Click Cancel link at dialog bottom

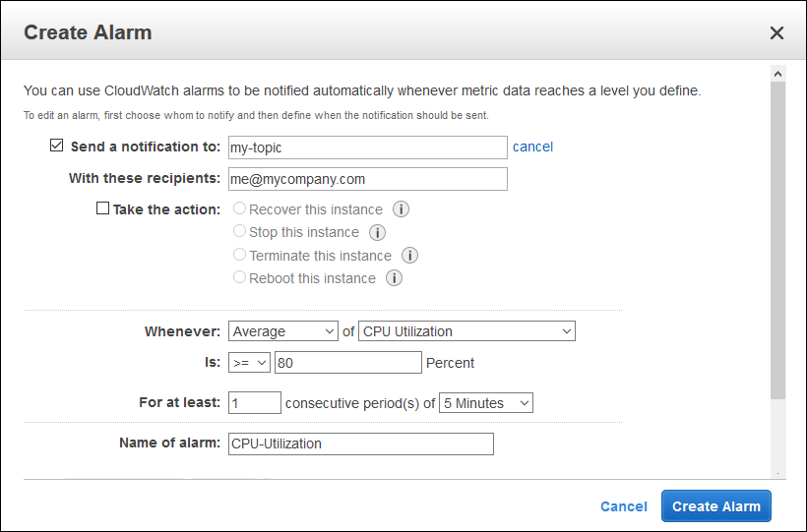624,506
